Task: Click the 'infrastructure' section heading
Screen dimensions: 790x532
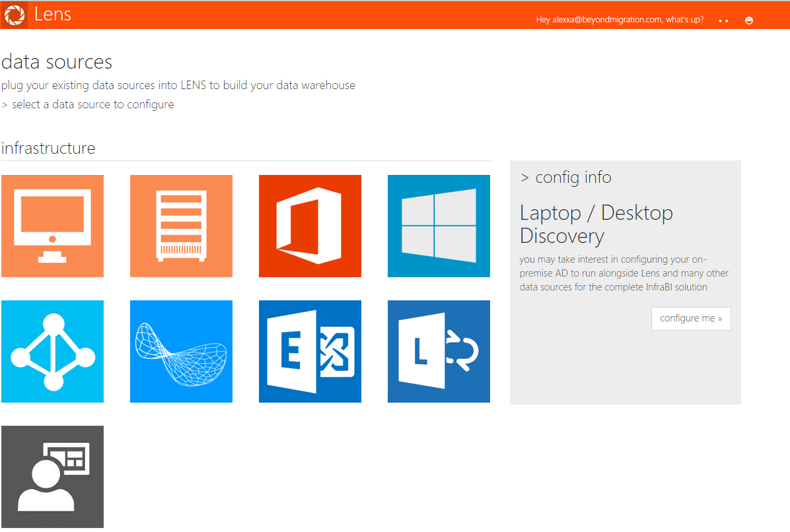Action: tap(48, 148)
